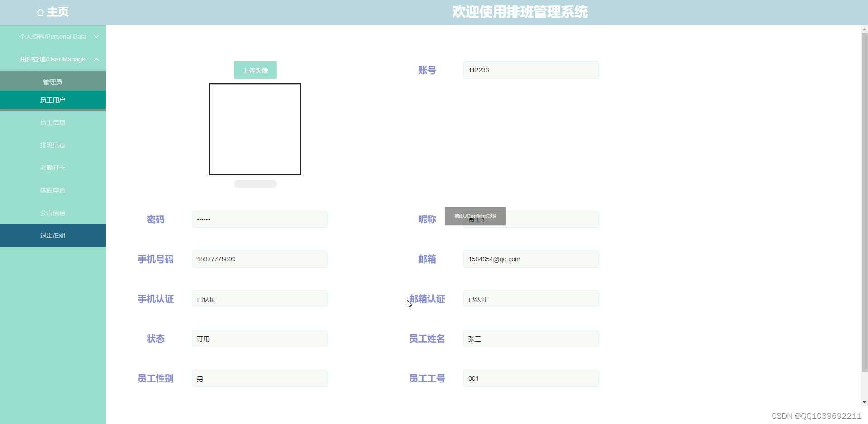Image resolution: width=868 pixels, height=424 pixels.
Task: Open 休假申请 in sidebar
Action: (53, 190)
